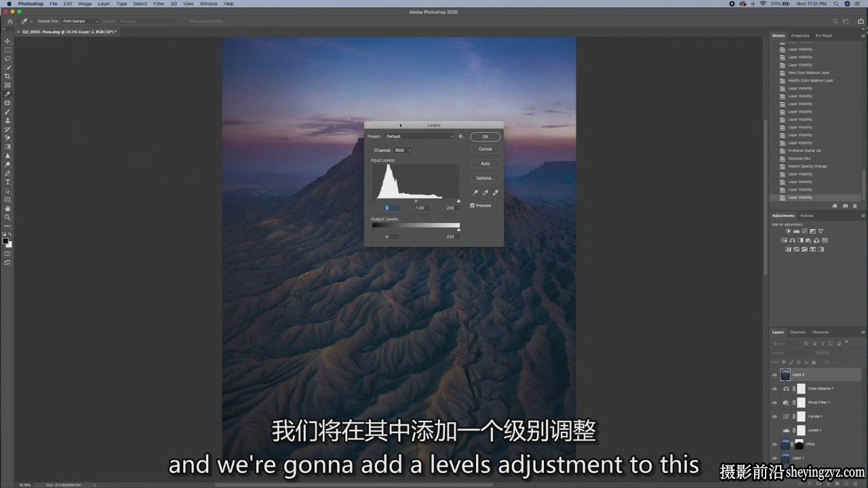Open the Layer menu

point(104,3)
